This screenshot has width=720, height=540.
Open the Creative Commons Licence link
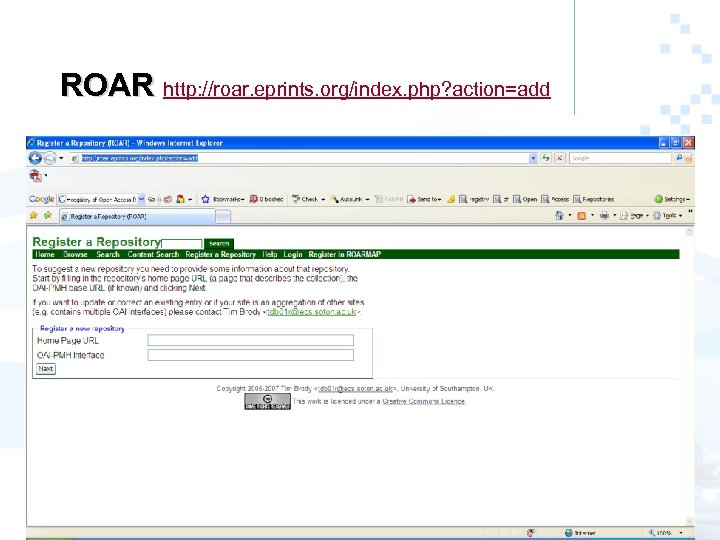click(423, 401)
